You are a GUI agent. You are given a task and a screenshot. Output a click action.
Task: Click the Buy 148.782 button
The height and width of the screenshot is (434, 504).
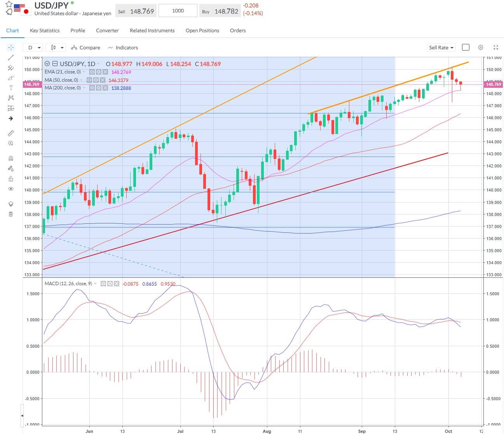click(220, 11)
